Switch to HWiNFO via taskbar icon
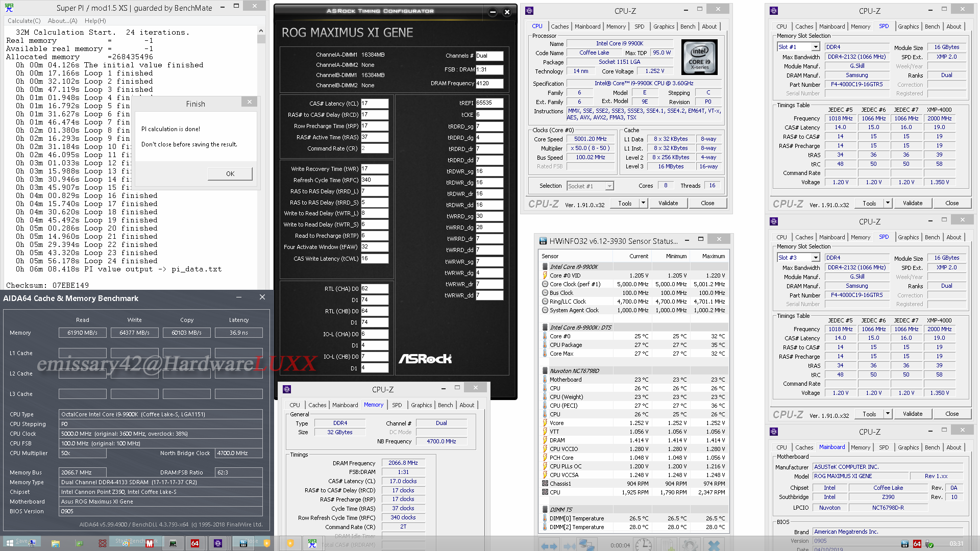 [243, 544]
